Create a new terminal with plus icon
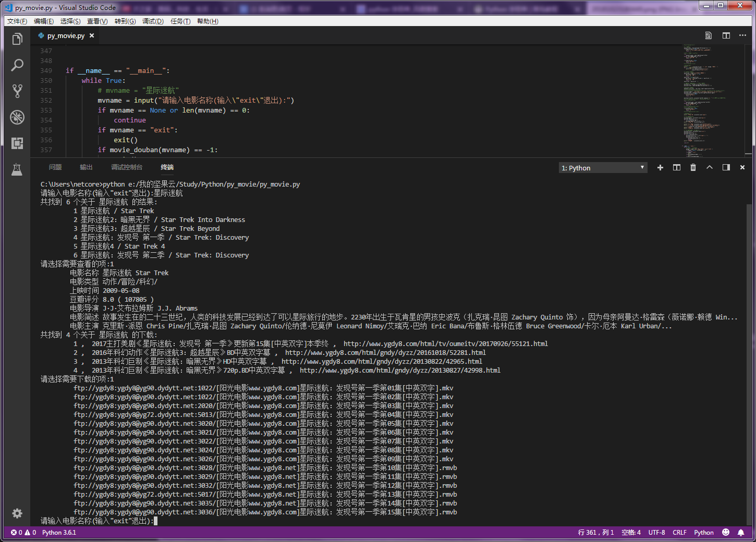The image size is (756, 542). 660,167
